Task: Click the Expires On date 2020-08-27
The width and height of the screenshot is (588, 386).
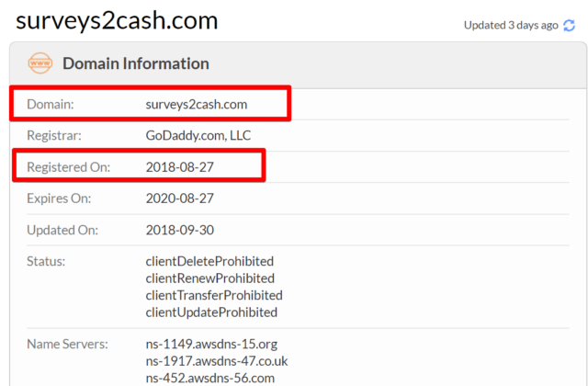Action: tap(180, 199)
